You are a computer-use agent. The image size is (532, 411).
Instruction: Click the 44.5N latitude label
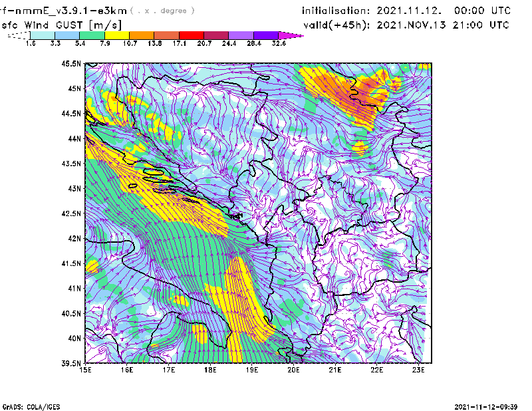tap(71, 113)
